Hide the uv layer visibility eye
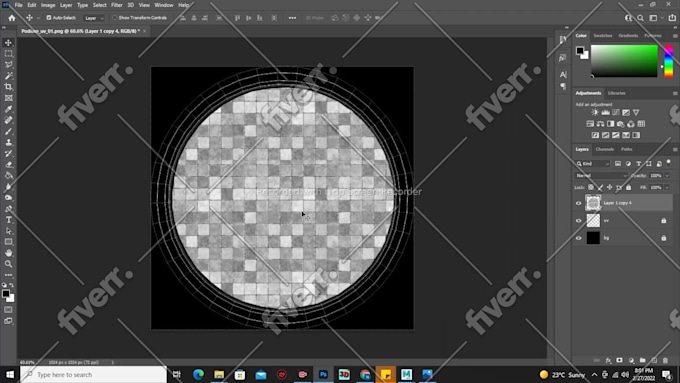Viewport: 680px width, 383px height. [579, 221]
